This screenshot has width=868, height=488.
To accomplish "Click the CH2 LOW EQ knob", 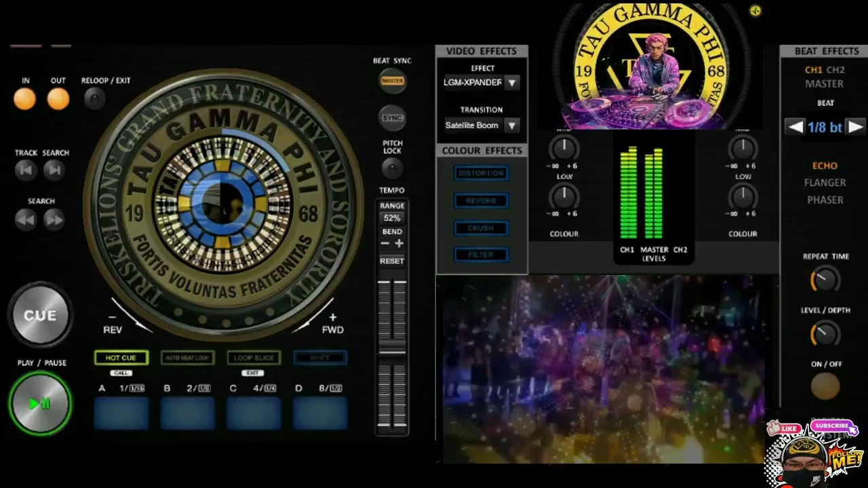I will click(743, 197).
